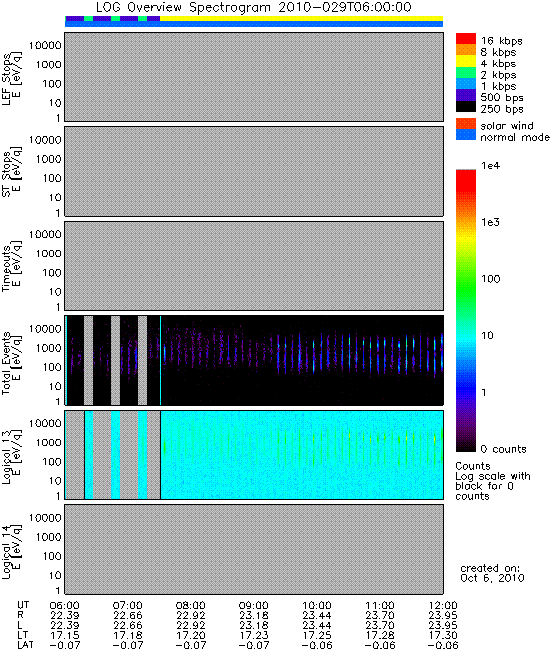552x651 pixels.
Task: Click the normal mode blue swatch
Action: pyautogui.click(x=466, y=135)
